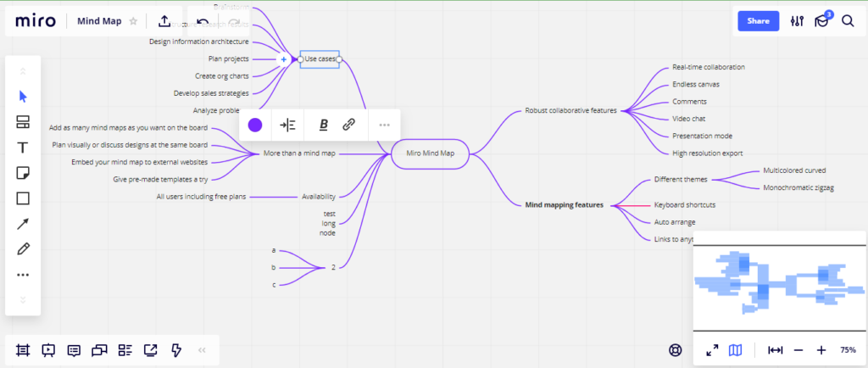Open the chat bubbles icon

[99, 349]
